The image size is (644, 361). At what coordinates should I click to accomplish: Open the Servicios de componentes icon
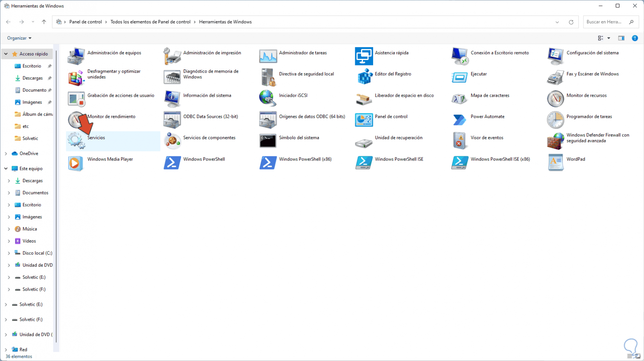click(x=172, y=141)
